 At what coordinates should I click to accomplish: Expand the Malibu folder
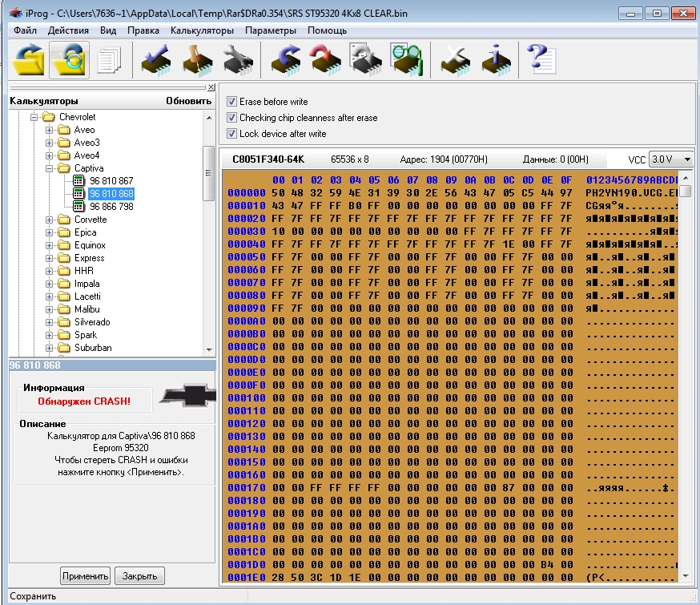tap(49, 310)
